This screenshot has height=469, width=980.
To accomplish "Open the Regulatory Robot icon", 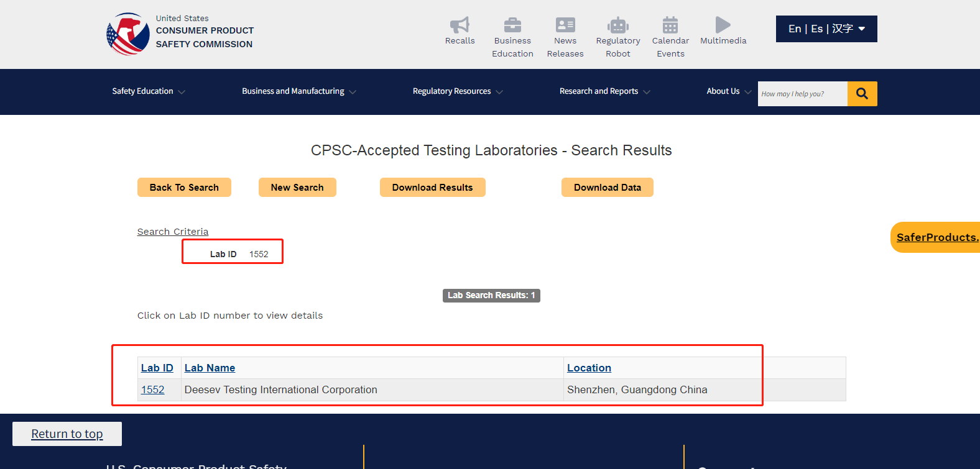I will pyautogui.click(x=618, y=25).
